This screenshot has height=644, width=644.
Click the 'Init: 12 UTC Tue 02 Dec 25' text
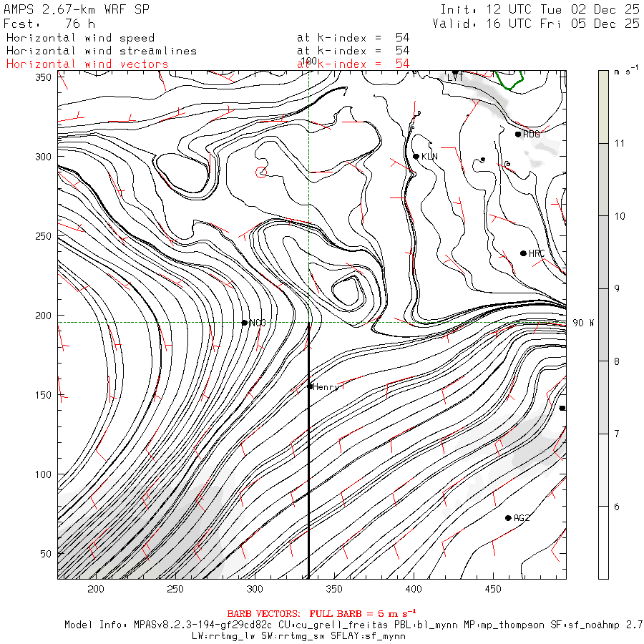540,9
